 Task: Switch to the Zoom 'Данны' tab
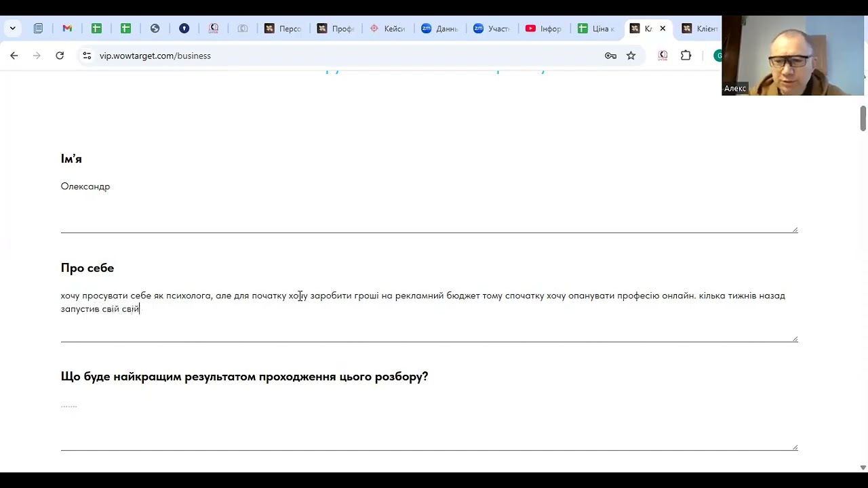coord(440,28)
